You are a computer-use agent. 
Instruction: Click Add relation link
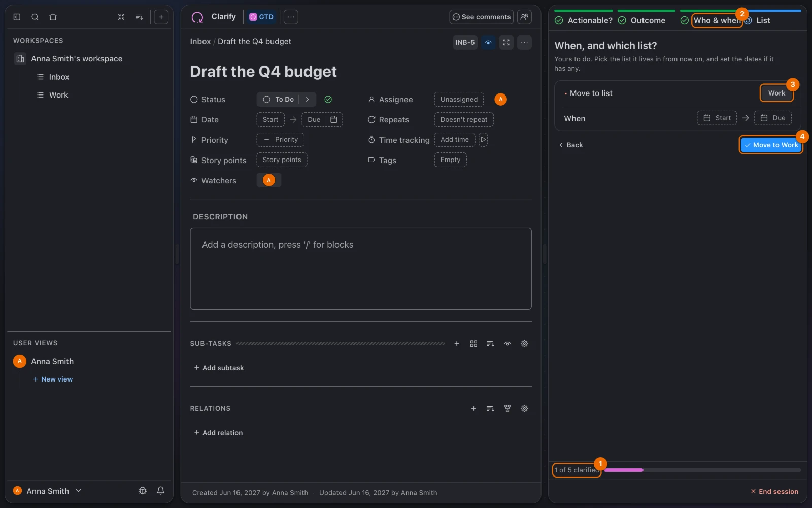tap(218, 433)
